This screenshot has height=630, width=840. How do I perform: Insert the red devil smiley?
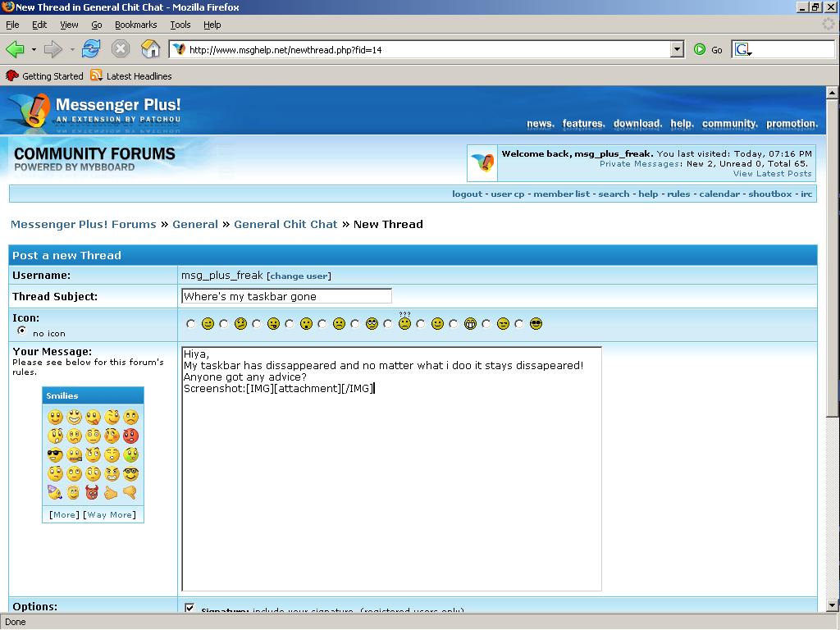[x=93, y=493]
